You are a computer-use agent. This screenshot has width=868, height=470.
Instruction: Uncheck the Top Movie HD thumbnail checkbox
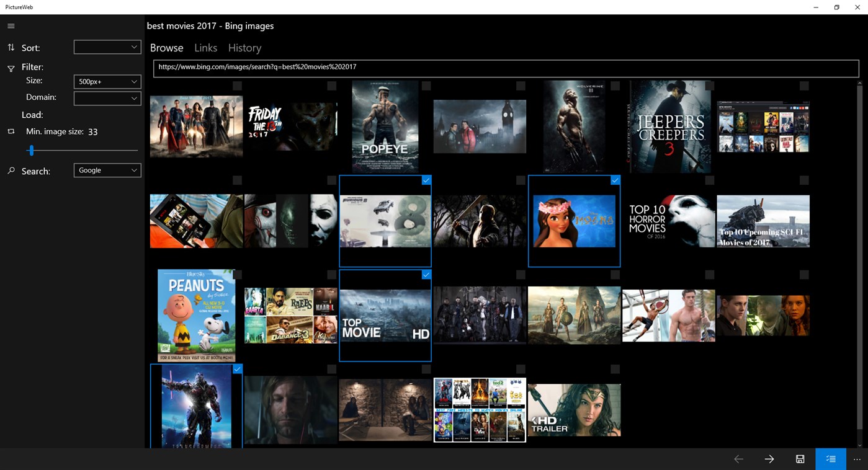(x=426, y=275)
